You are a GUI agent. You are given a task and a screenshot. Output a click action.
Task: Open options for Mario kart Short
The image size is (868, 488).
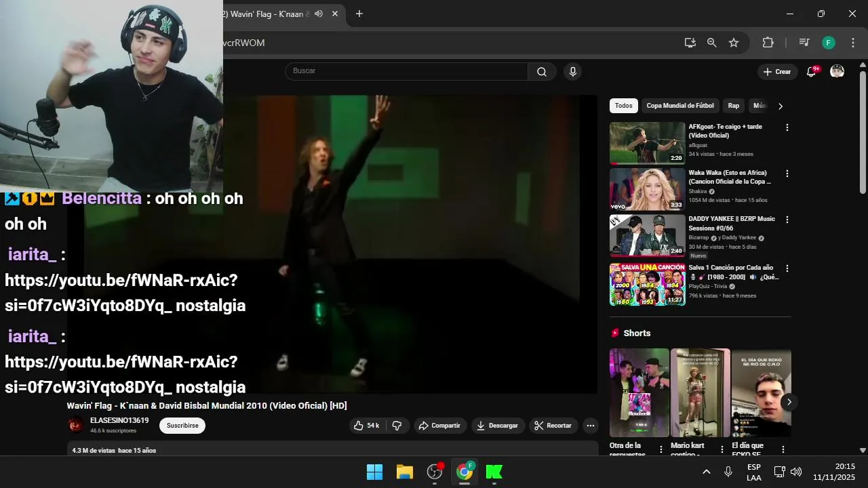pyautogui.click(x=722, y=449)
